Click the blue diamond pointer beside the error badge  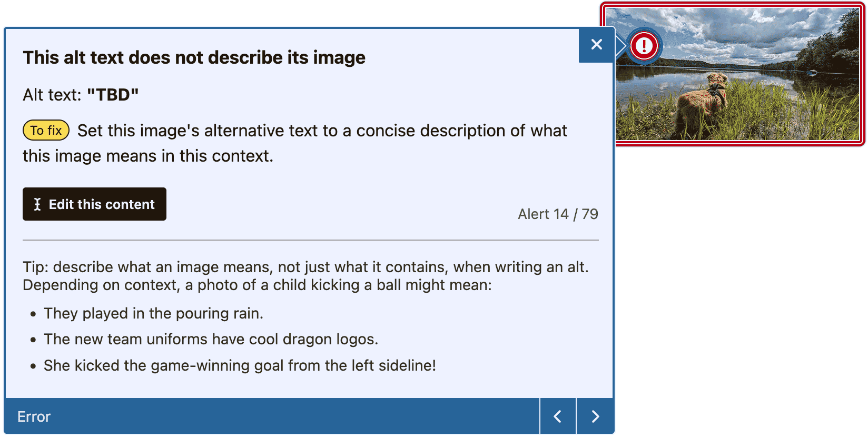point(618,46)
